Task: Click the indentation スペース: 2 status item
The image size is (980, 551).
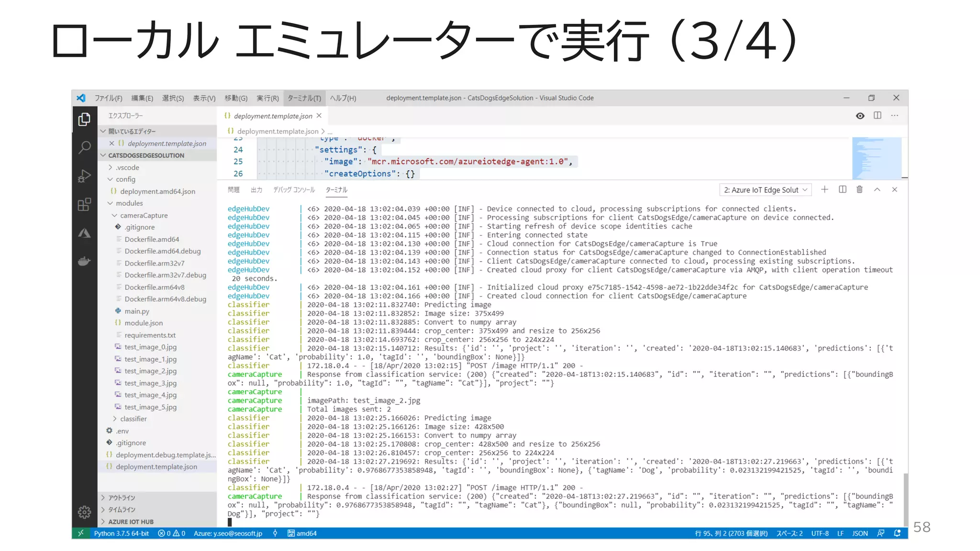Action: (790, 533)
